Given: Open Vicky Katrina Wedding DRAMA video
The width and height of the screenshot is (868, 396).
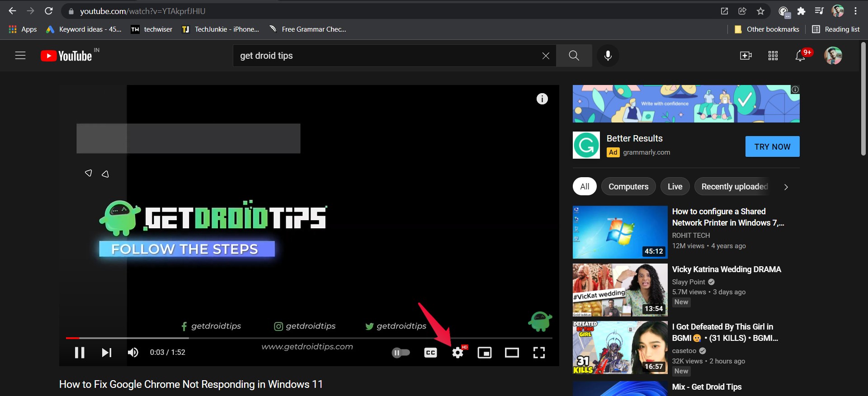Looking at the screenshot, I should click(x=726, y=269).
